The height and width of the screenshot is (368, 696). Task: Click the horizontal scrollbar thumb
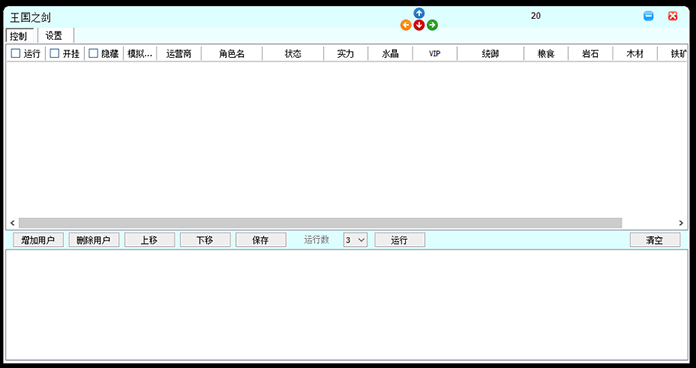coord(320,223)
